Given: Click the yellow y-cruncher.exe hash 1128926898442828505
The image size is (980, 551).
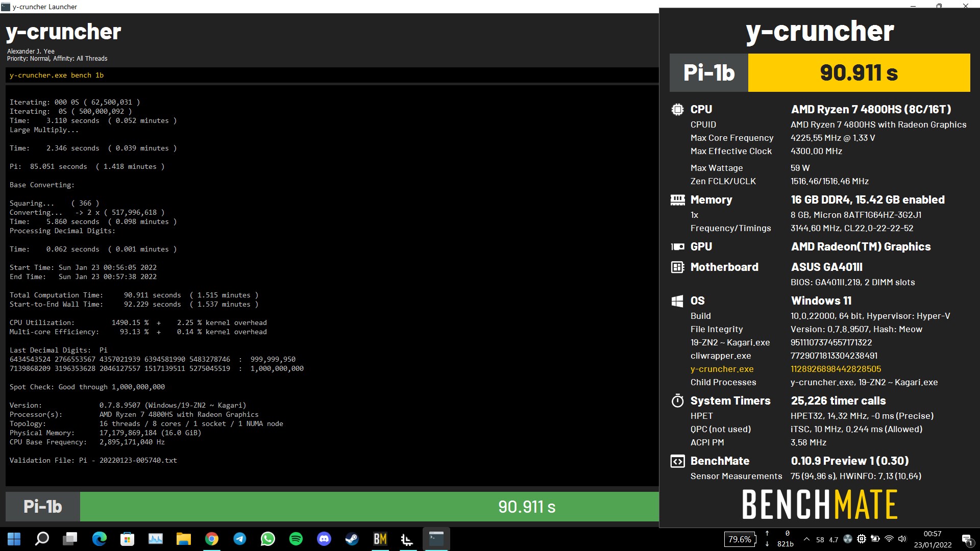Looking at the screenshot, I should pos(836,369).
